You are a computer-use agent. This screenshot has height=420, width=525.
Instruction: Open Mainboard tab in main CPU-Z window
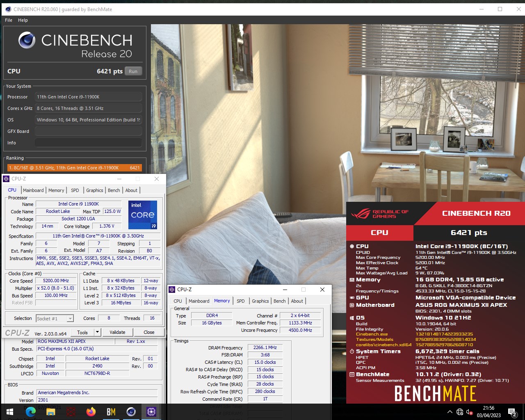[33, 190]
